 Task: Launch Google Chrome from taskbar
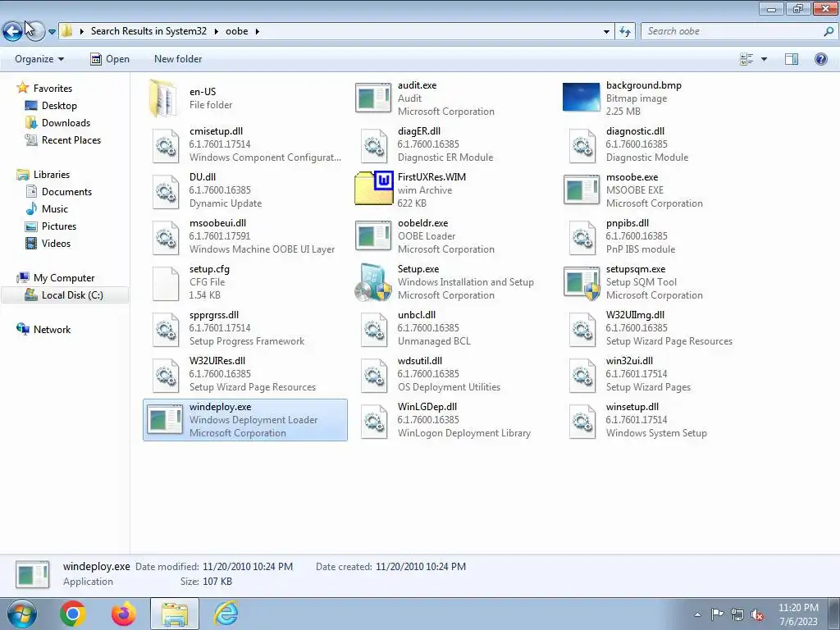click(x=72, y=614)
